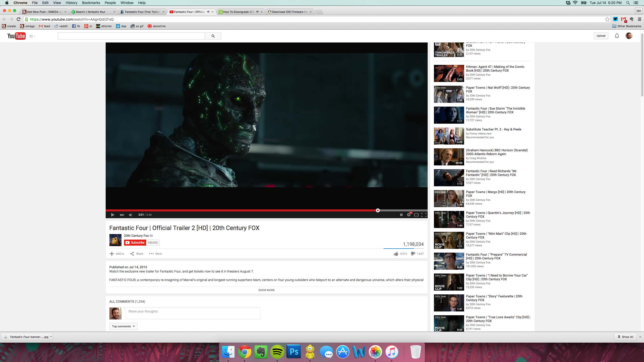Click the Upload button

[601, 36]
